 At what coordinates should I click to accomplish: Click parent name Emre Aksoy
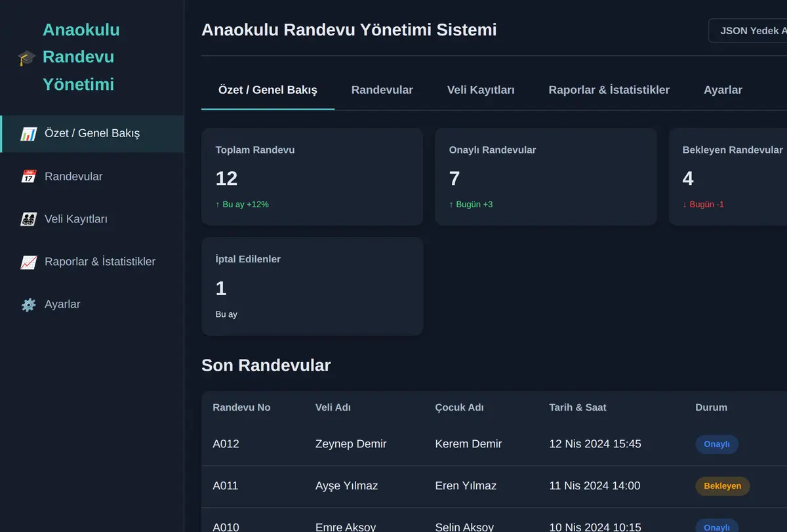coord(346,527)
